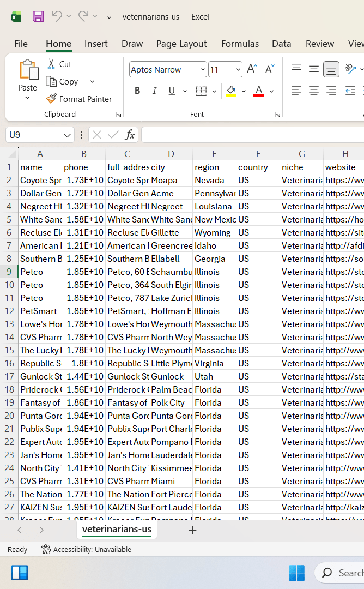Expand underline style options arrow
Screen dimensions: 364x589
pos(185,91)
